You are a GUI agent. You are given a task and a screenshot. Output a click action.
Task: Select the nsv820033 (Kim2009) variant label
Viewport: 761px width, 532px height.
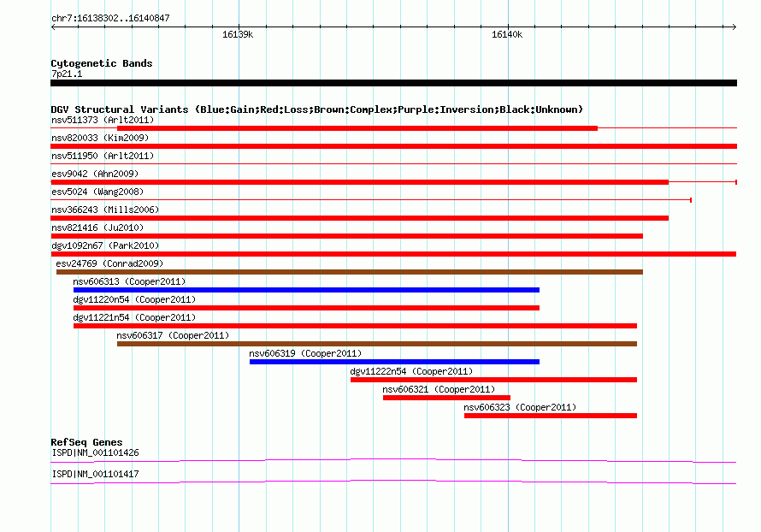coord(100,138)
